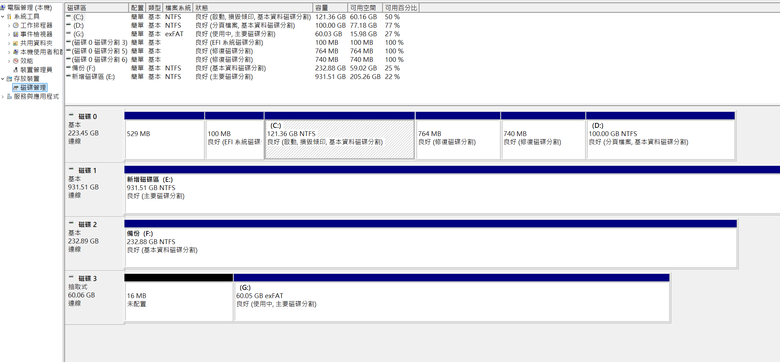Select the 764 MB recovery partition block
Image resolution: width=780 pixels, height=362 pixels.
coord(458,135)
